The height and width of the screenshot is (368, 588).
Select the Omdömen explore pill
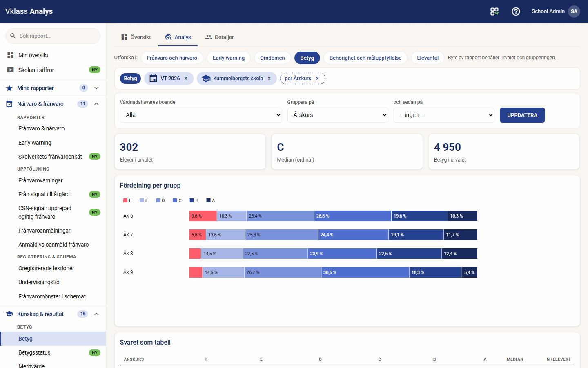click(x=272, y=58)
